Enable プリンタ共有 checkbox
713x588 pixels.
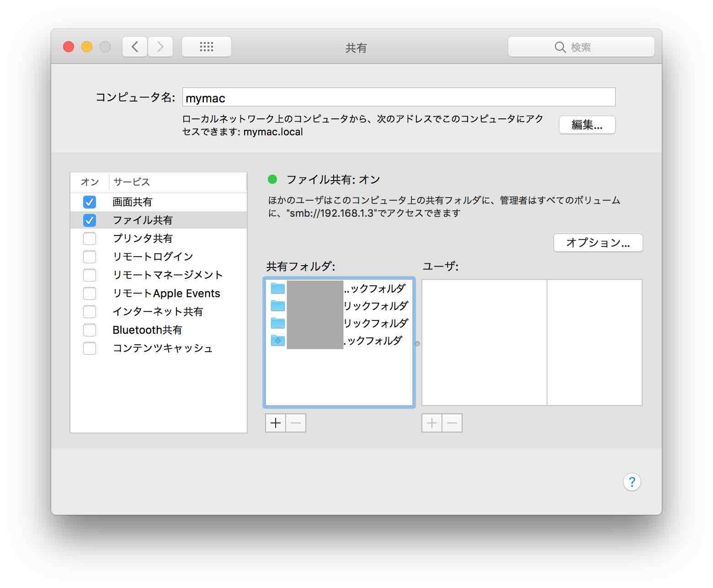pos(90,238)
